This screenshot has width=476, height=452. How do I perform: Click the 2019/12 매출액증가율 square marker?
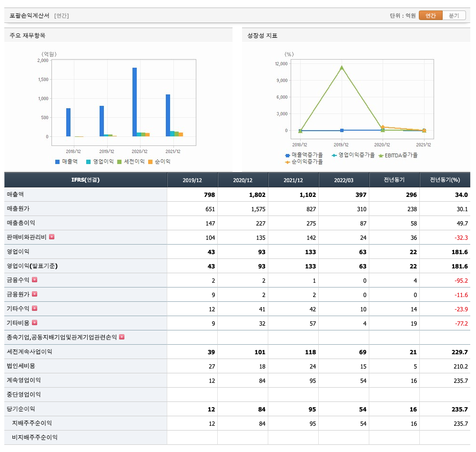point(342,130)
